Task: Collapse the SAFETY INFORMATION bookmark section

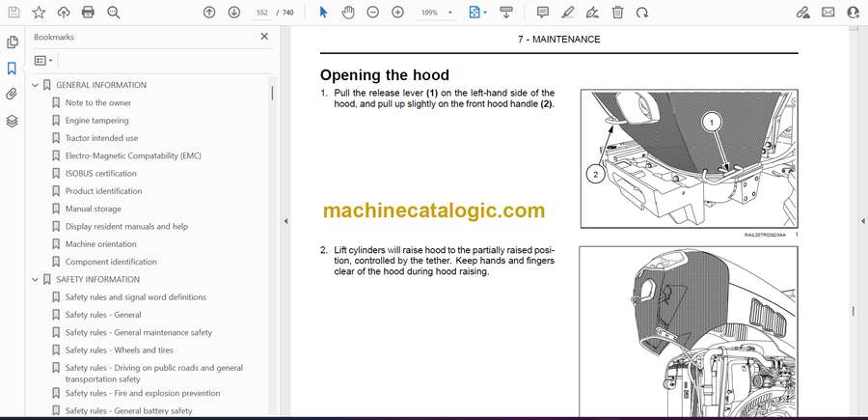Action: (x=36, y=280)
